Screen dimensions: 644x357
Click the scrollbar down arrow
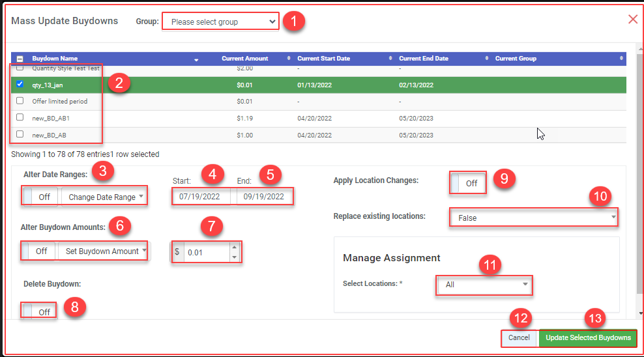[641, 313]
